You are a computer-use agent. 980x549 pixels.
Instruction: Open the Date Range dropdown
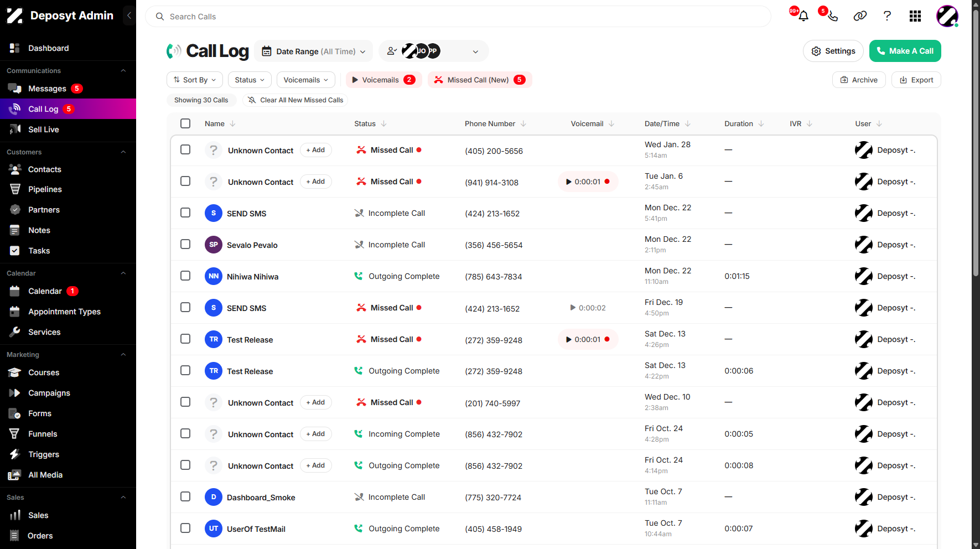(313, 51)
